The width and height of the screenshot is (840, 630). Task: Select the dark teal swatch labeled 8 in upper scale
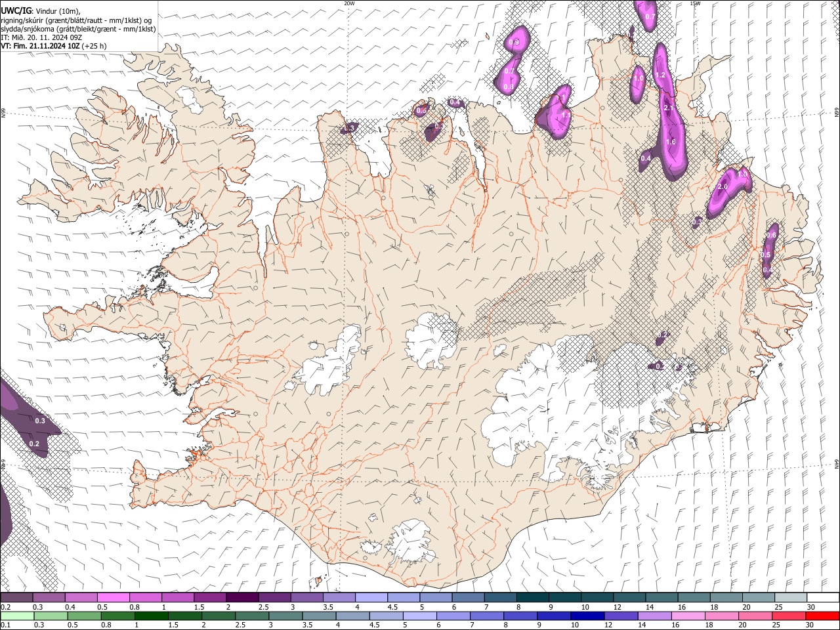(533, 598)
